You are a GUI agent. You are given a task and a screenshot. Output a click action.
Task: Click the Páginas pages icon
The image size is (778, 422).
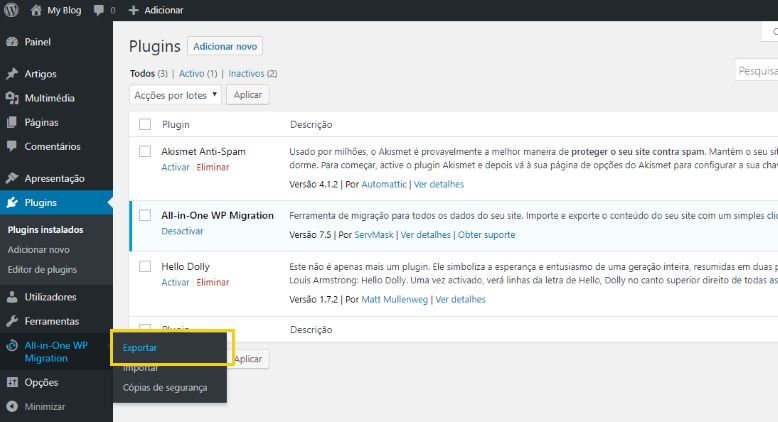[x=12, y=122]
